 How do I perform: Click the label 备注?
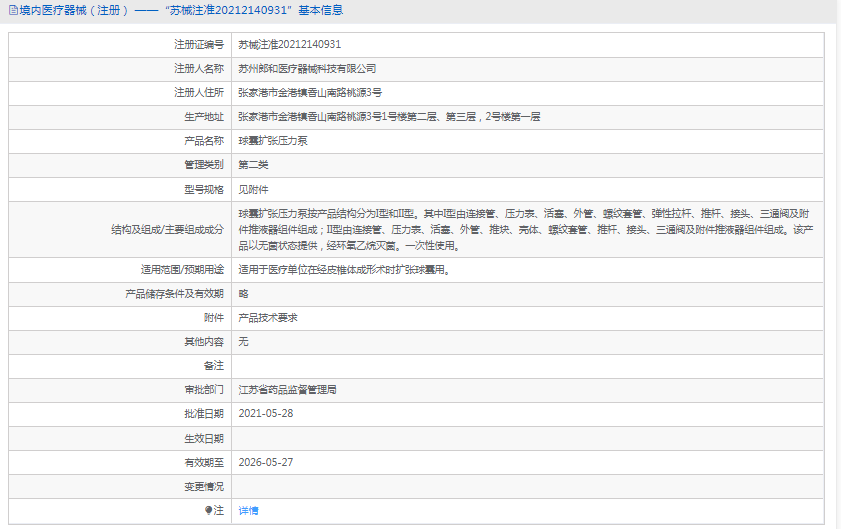click(214, 366)
